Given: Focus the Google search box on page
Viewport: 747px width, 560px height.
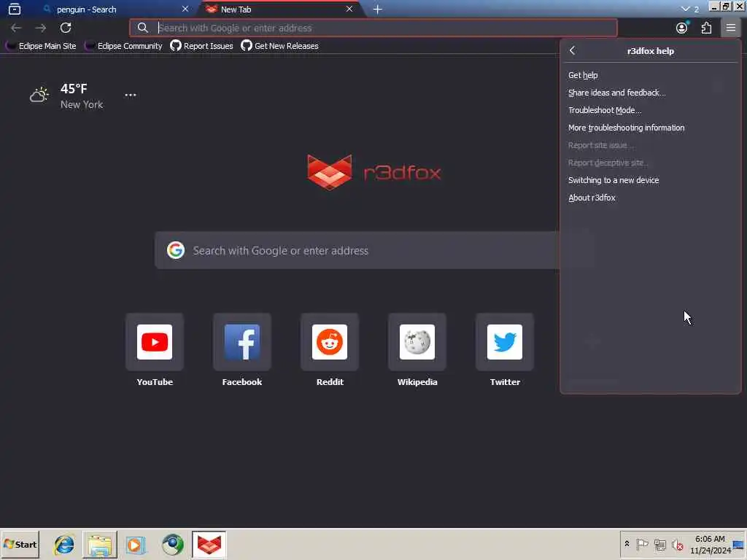Looking at the screenshot, I should tap(357, 251).
